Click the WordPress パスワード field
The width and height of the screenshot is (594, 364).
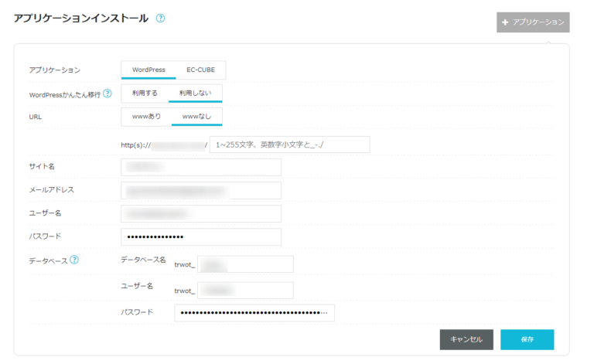tap(201, 236)
